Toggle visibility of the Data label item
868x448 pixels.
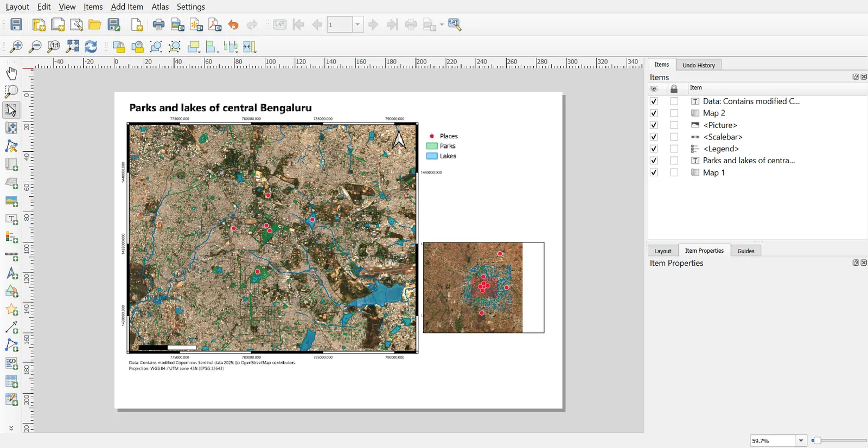point(654,101)
